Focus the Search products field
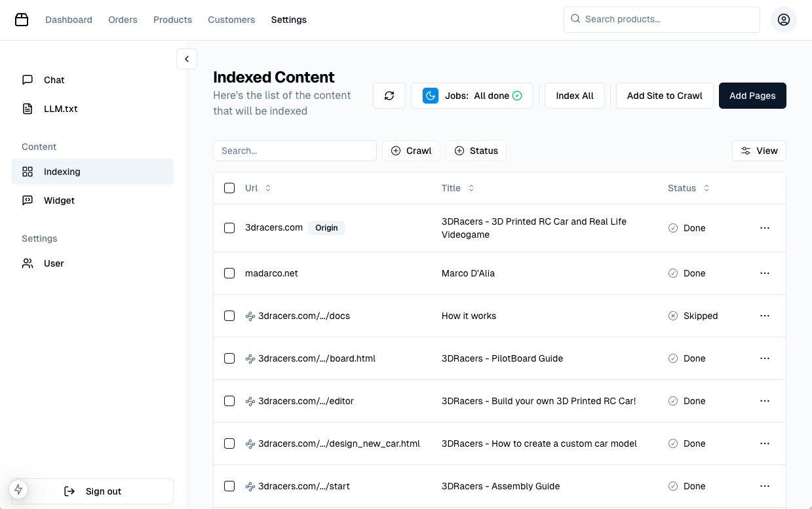This screenshot has height=509, width=812. tap(662, 20)
